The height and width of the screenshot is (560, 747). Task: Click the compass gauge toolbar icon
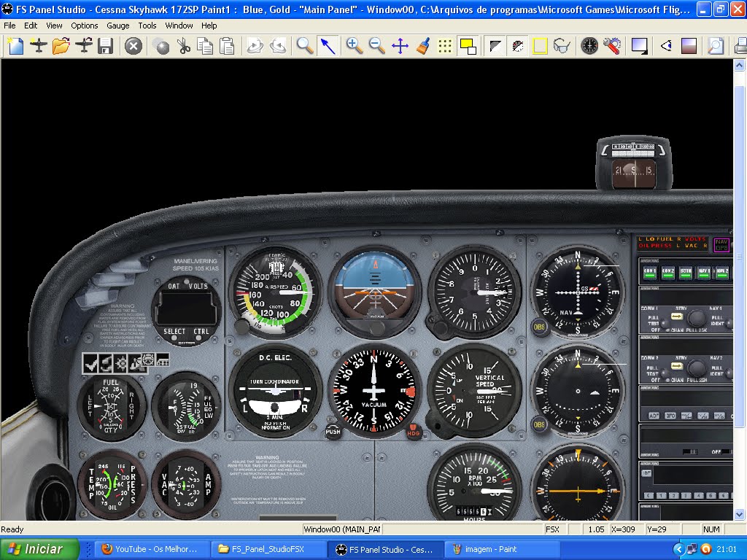pos(589,45)
